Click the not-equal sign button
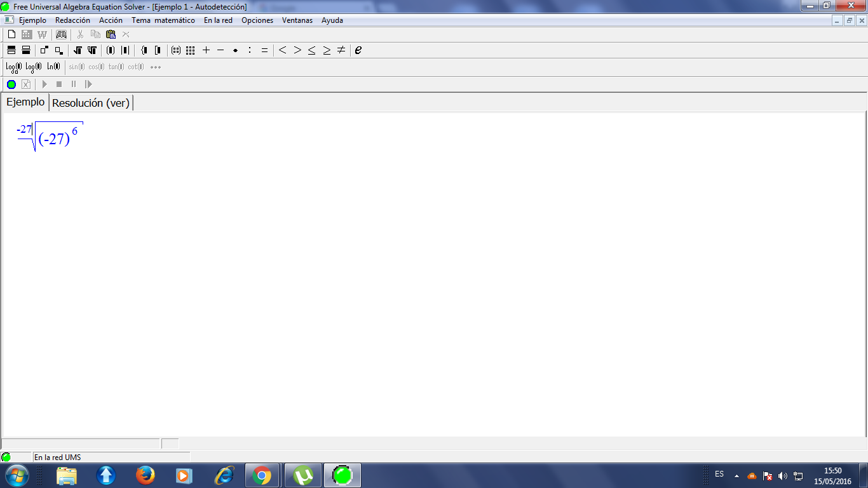Viewport: 868px width, 488px height. [x=341, y=50]
